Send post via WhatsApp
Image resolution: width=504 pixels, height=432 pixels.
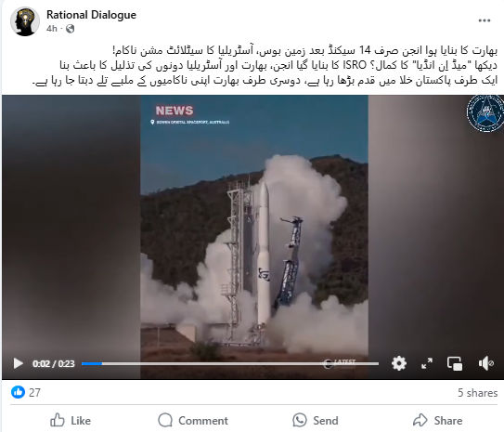coord(316,421)
